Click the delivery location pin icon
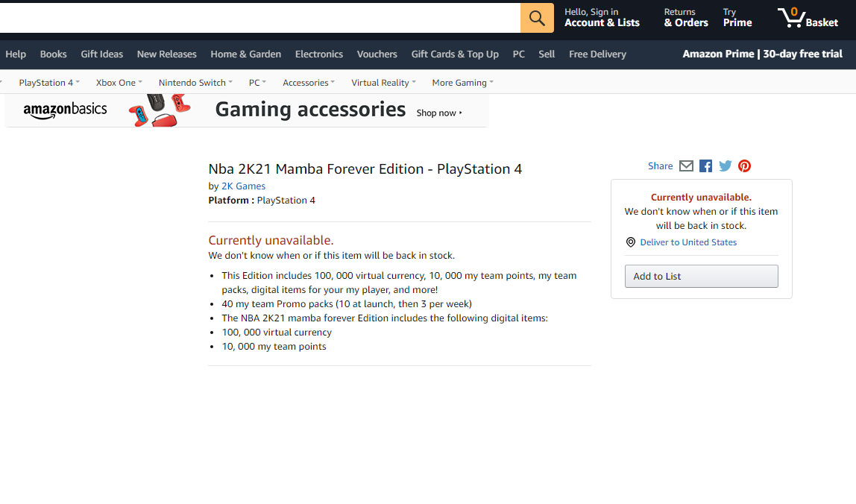Image resolution: width=856 pixels, height=504 pixels. 631,242
